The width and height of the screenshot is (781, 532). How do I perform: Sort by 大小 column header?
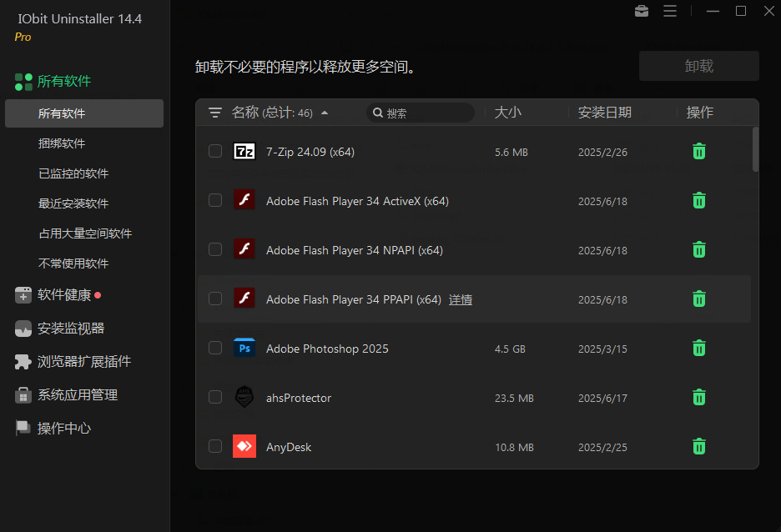tap(507, 113)
